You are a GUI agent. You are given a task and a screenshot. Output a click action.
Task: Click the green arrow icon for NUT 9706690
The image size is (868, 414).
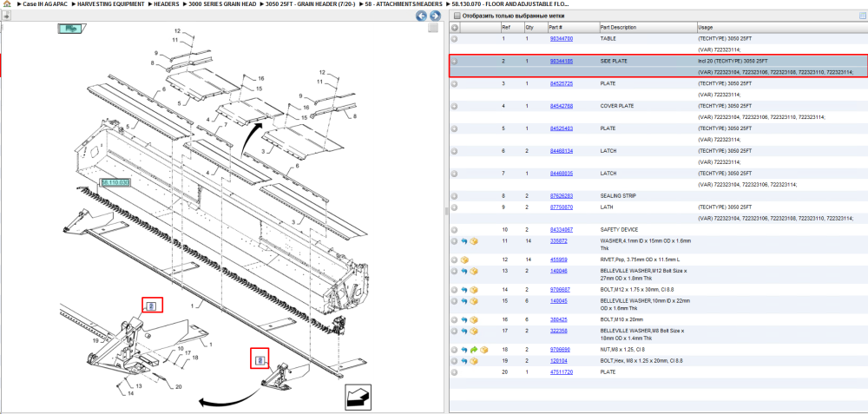(474, 350)
